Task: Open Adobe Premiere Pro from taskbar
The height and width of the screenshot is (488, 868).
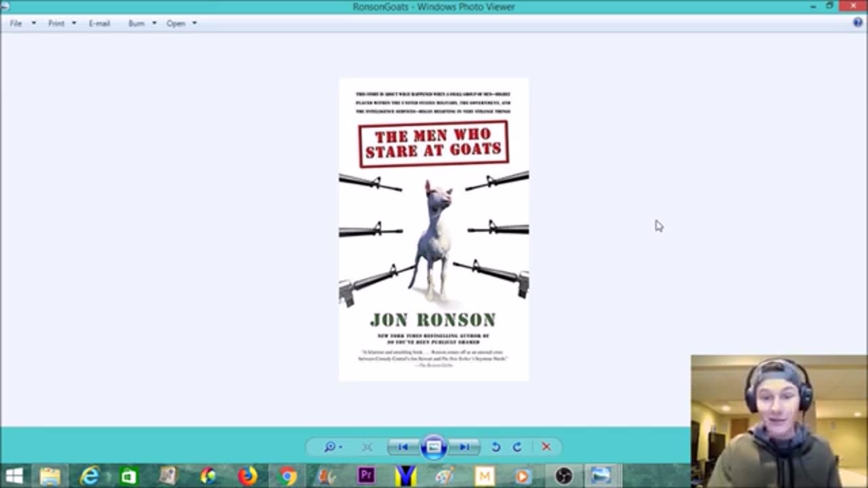Action: point(366,476)
